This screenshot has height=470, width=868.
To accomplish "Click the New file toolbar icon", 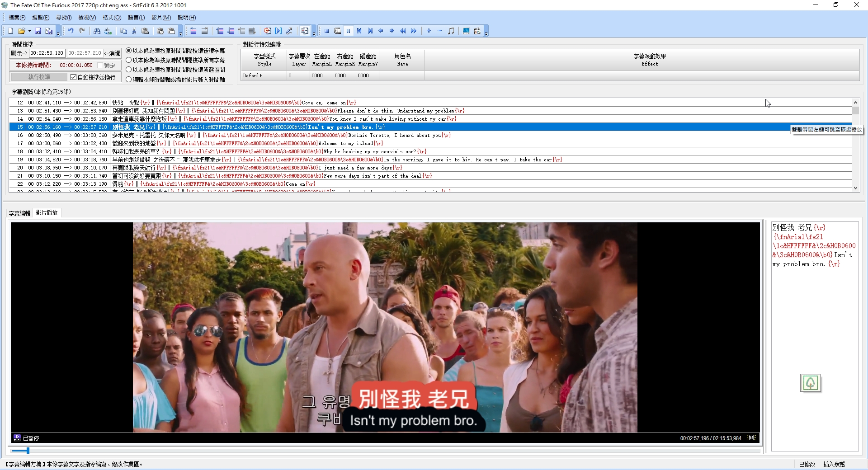I will 10,31.
